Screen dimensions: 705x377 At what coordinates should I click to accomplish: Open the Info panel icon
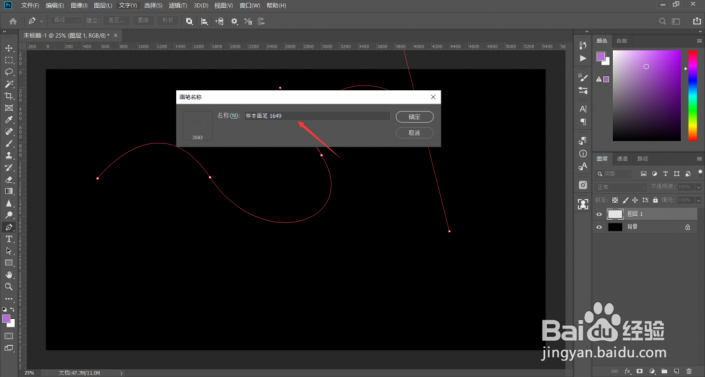tap(583, 153)
